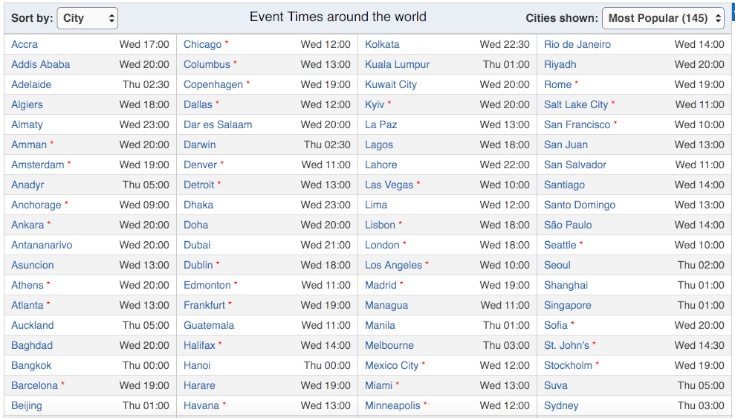The image size is (735, 418).
Task: Select the Mexico City link
Action: coord(391,366)
